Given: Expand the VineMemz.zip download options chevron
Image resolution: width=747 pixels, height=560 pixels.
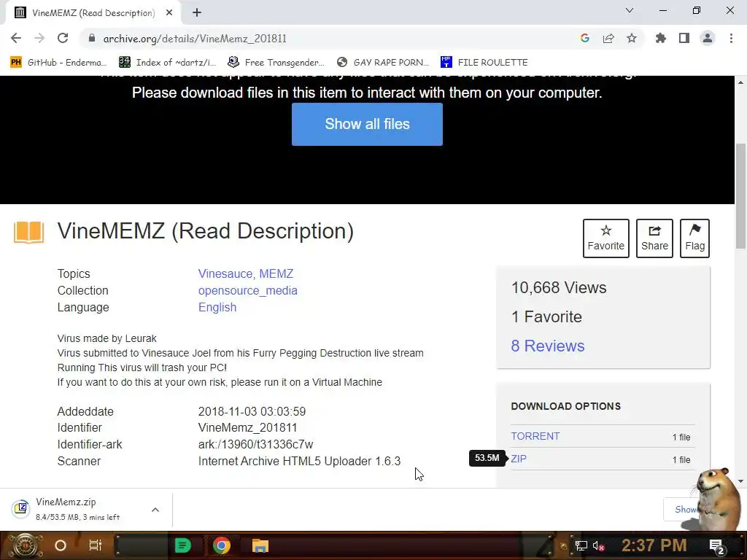Looking at the screenshot, I should [x=155, y=510].
